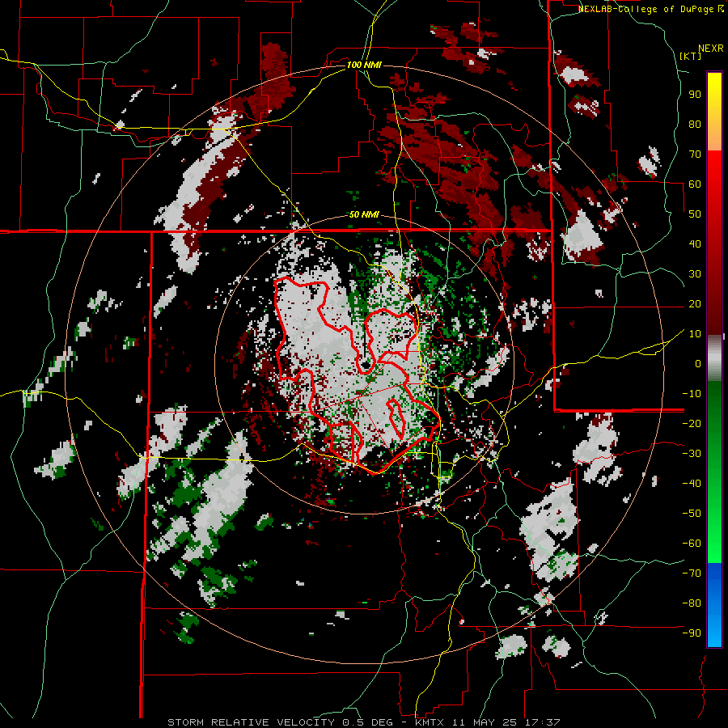
Task: Click the 40 value on velocity scale
Action: point(695,243)
